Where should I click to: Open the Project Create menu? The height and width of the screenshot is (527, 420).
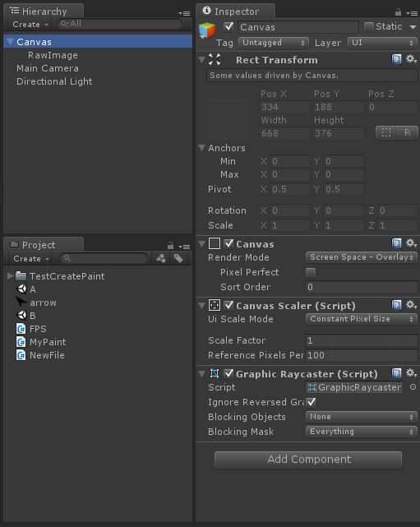coord(31,258)
